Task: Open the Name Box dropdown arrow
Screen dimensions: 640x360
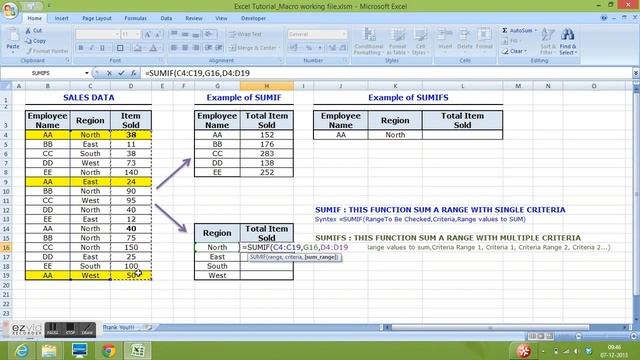Action: (x=87, y=73)
